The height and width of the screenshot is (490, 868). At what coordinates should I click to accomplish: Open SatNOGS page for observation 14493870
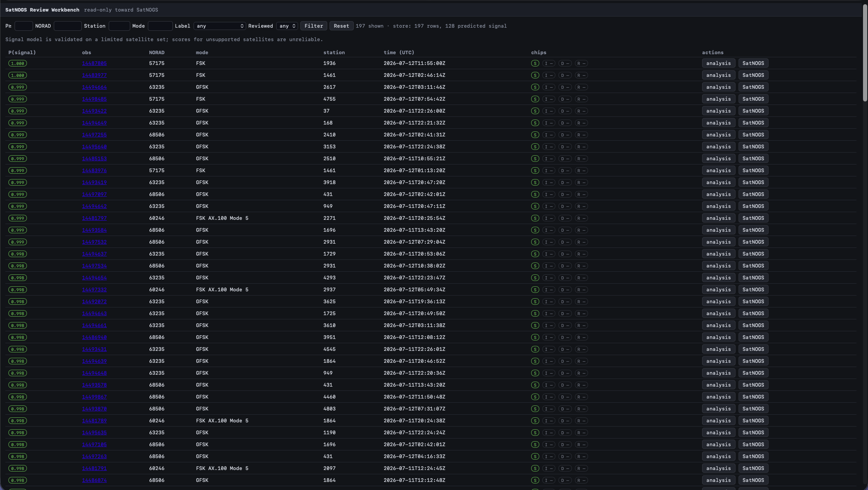753,409
